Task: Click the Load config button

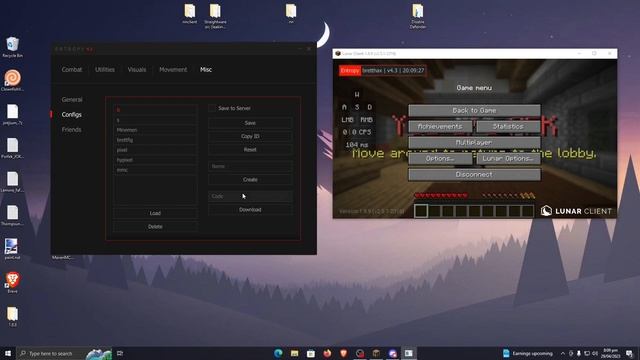Action: point(155,213)
